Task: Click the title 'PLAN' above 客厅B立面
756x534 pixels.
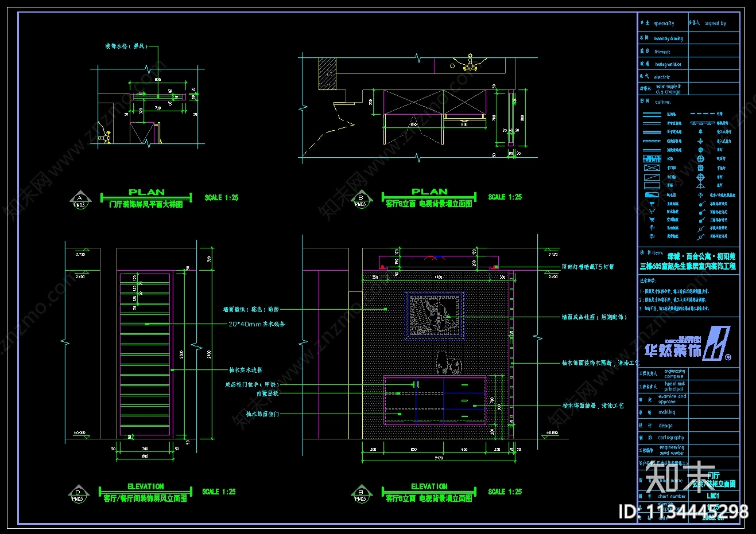Action: 429,192
